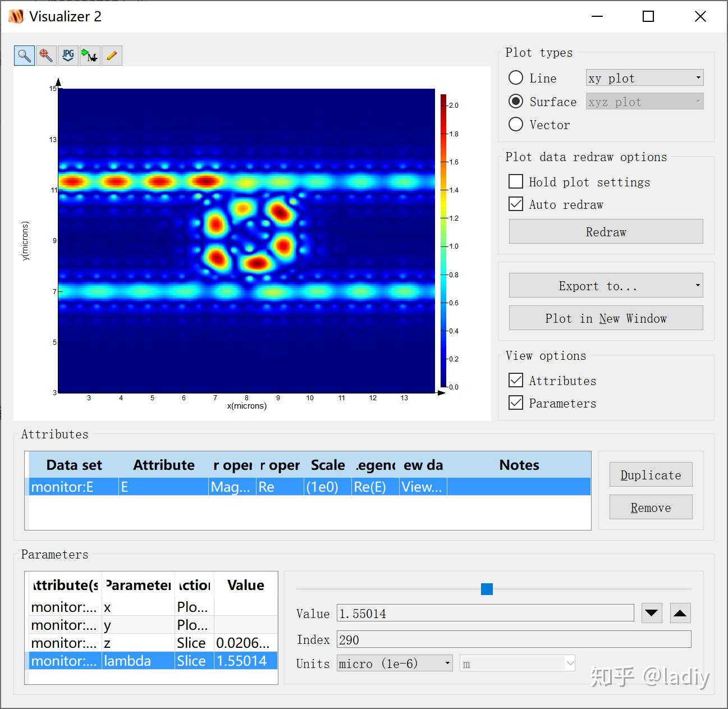Click the Data set column header
The width and height of the screenshot is (728, 709).
74,465
